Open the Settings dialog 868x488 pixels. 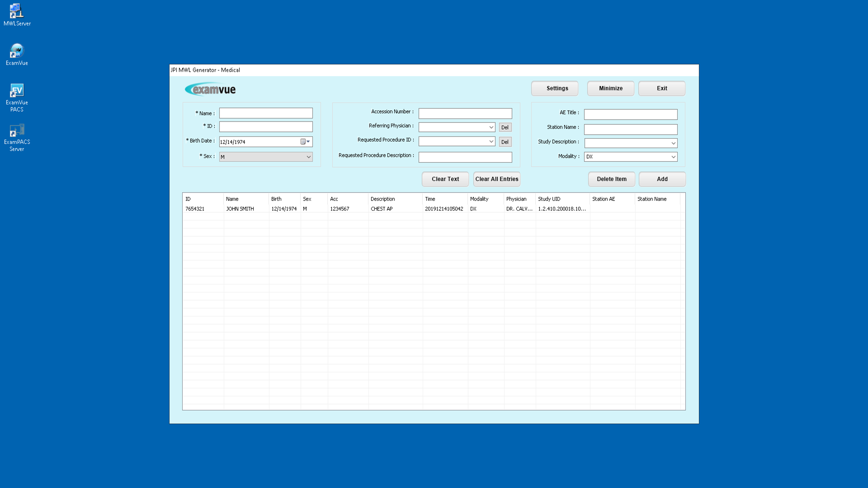(x=555, y=89)
